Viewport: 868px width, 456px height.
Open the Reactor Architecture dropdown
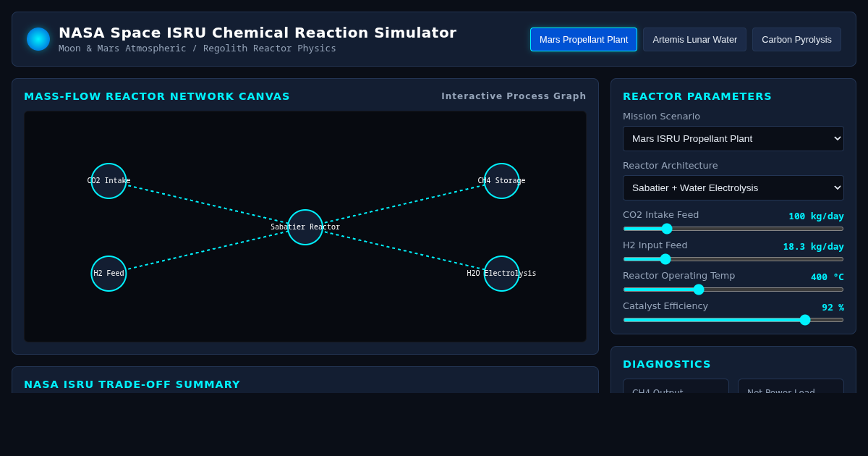pyautogui.click(x=733, y=187)
